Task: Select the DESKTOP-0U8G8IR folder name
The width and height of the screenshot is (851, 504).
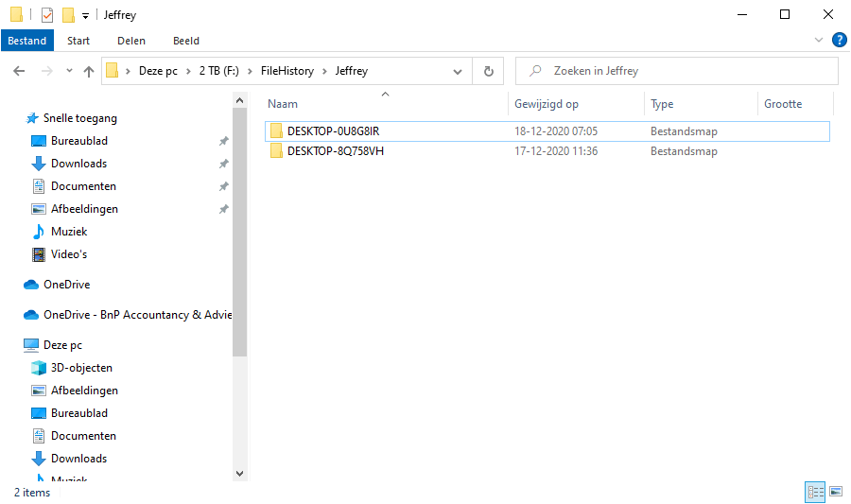Action: click(333, 131)
